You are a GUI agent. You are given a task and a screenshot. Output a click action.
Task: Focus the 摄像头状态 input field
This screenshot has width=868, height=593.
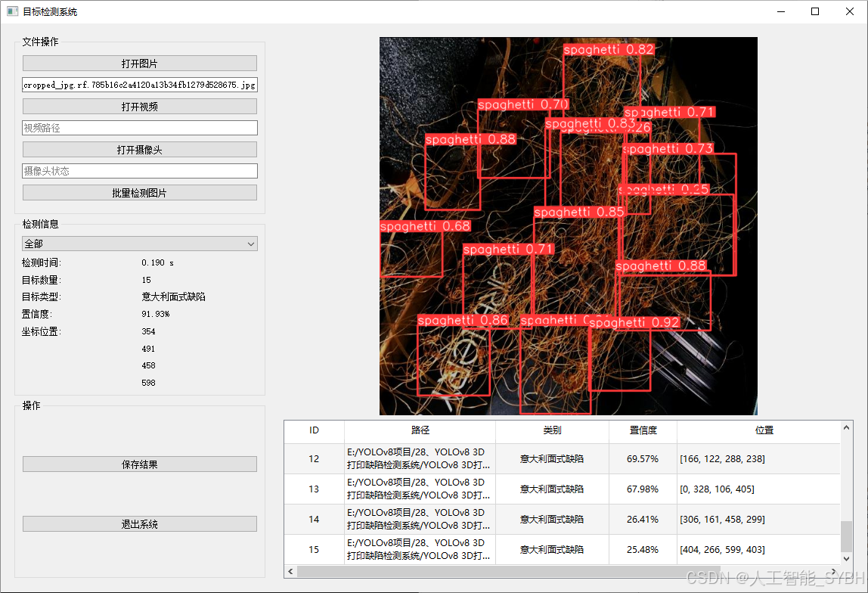[139, 171]
